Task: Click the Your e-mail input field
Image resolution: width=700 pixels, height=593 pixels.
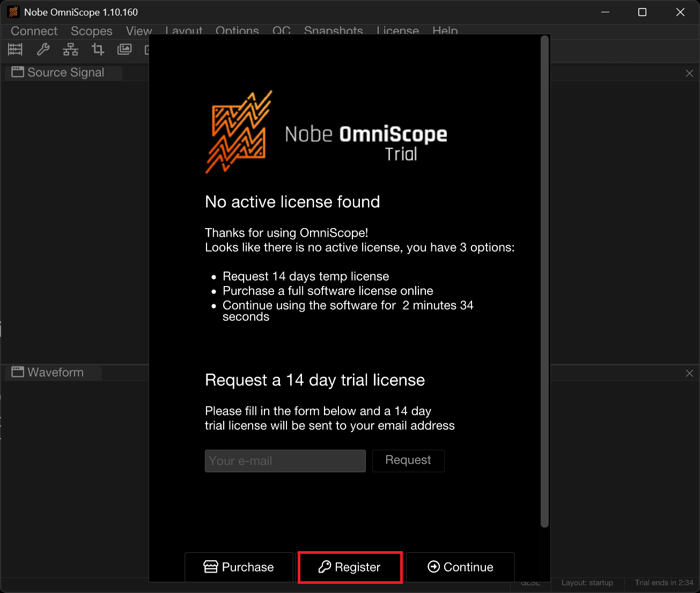Action: [x=285, y=461]
